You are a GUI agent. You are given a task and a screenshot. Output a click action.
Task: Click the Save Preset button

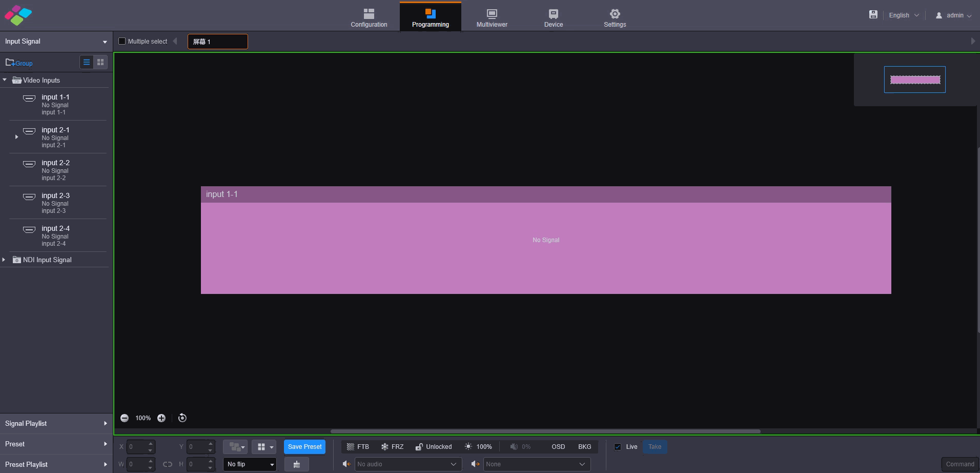pyautogui.click(x=305, y=447)
